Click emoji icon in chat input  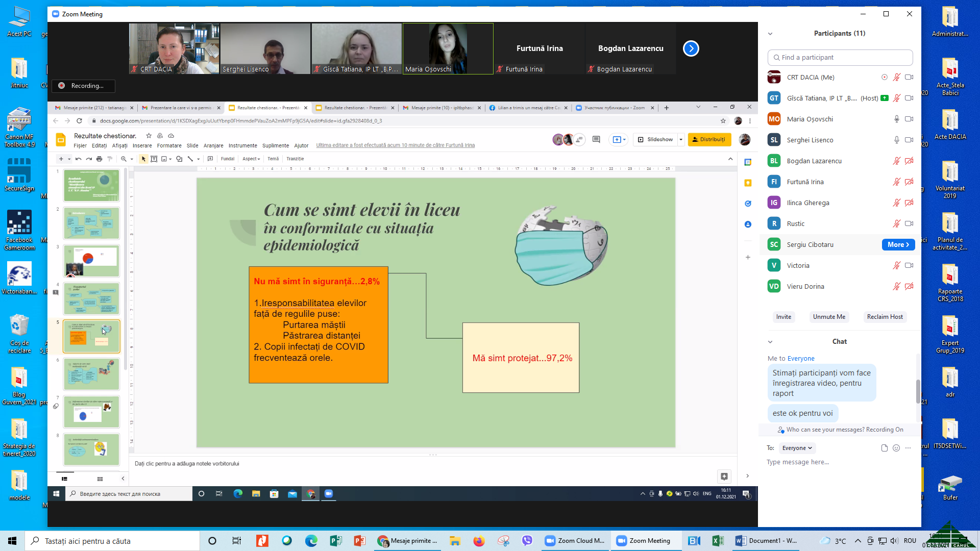(896, 448)
